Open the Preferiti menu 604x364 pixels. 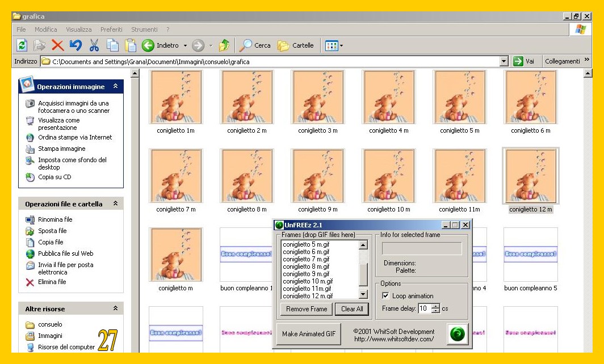pyautogui.click(x=111, y=29)
